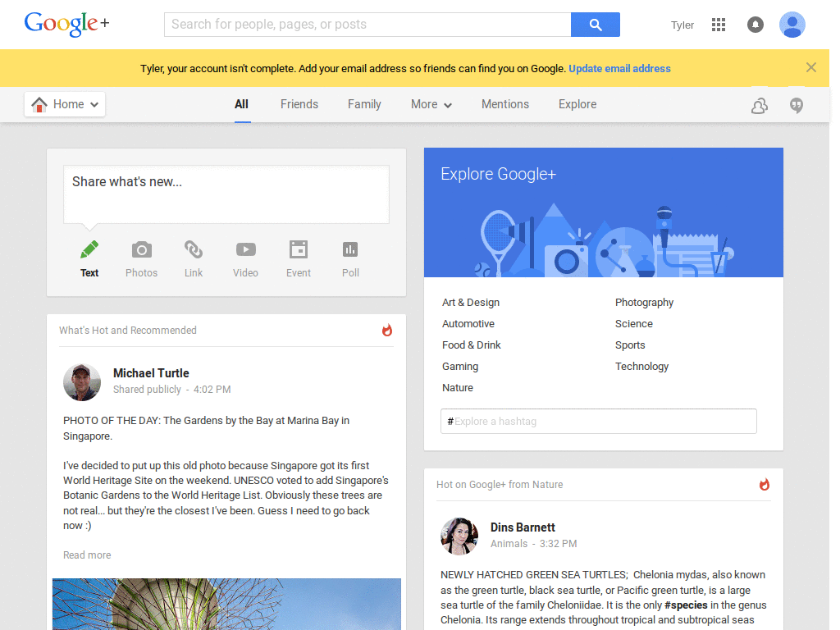840x630 pixels.
Task: Dismiss the yellow account banner
Action: (x=811, y=67)
